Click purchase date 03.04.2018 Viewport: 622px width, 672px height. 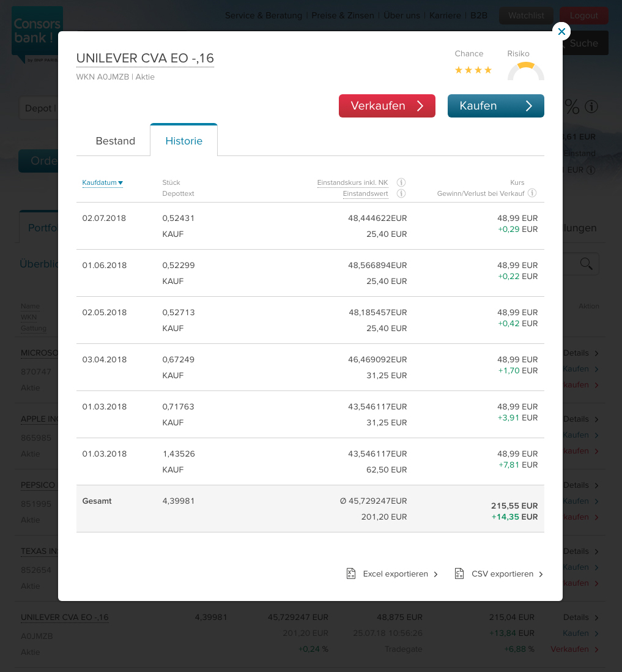tap(105, 360)
